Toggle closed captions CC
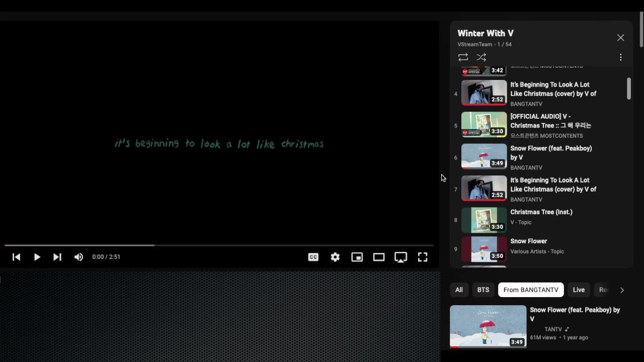Screen dimensions: 644x362 tap(313, 257)
